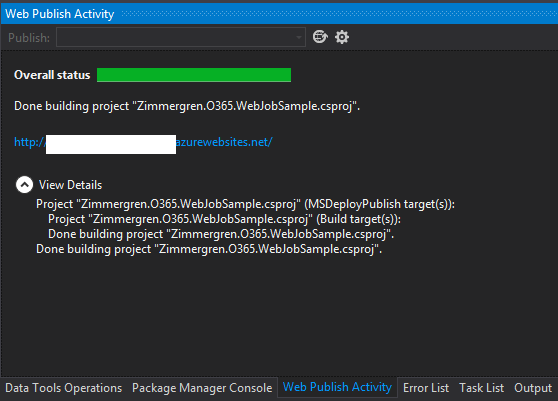Open the azurewebsites.net link

[143, 142]
